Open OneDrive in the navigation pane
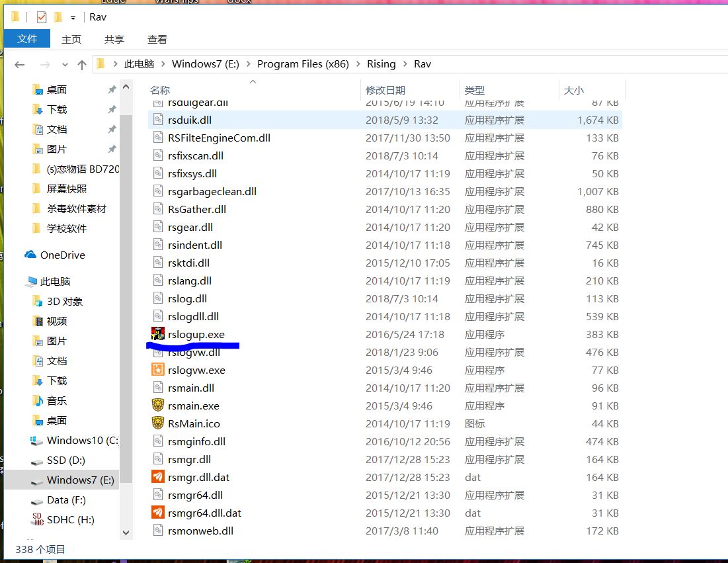The width and height of the screenshot is (728, 563). point(55,255)
